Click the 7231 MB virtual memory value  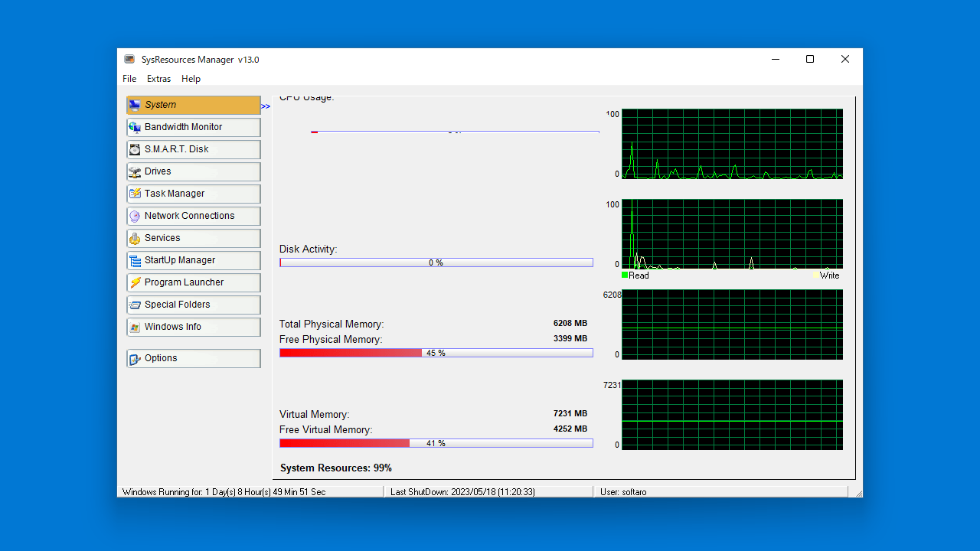[570, 413]
